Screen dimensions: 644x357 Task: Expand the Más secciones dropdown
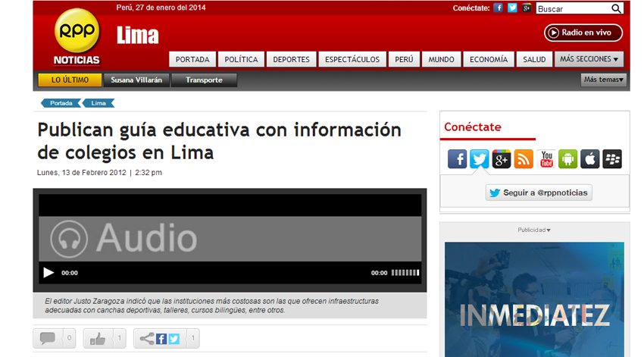[x=589, y=59]
